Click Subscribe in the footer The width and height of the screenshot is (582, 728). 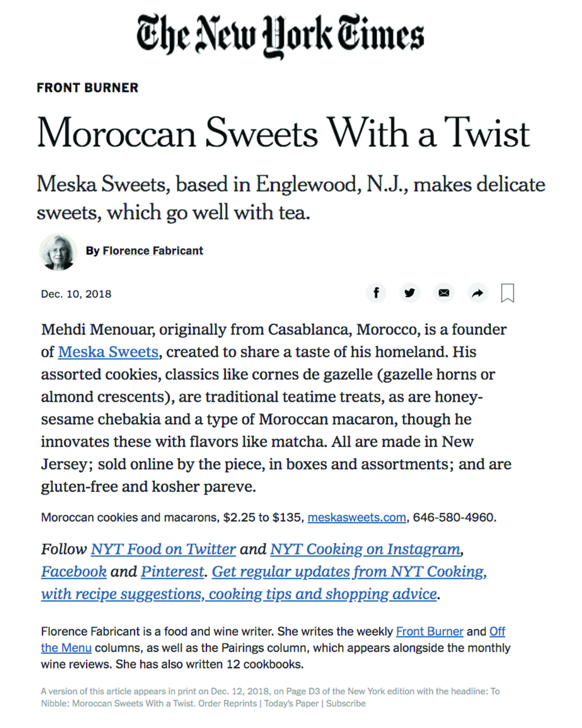(x=346, y=703)
